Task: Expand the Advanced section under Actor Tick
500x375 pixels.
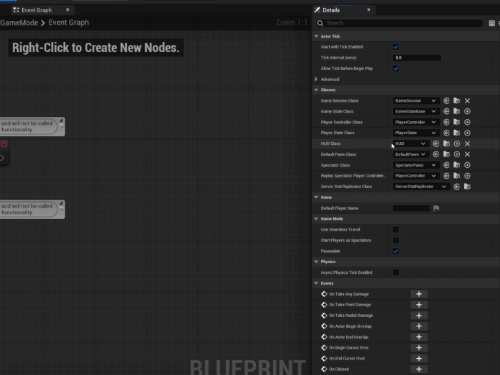Action: click(316, 79)
